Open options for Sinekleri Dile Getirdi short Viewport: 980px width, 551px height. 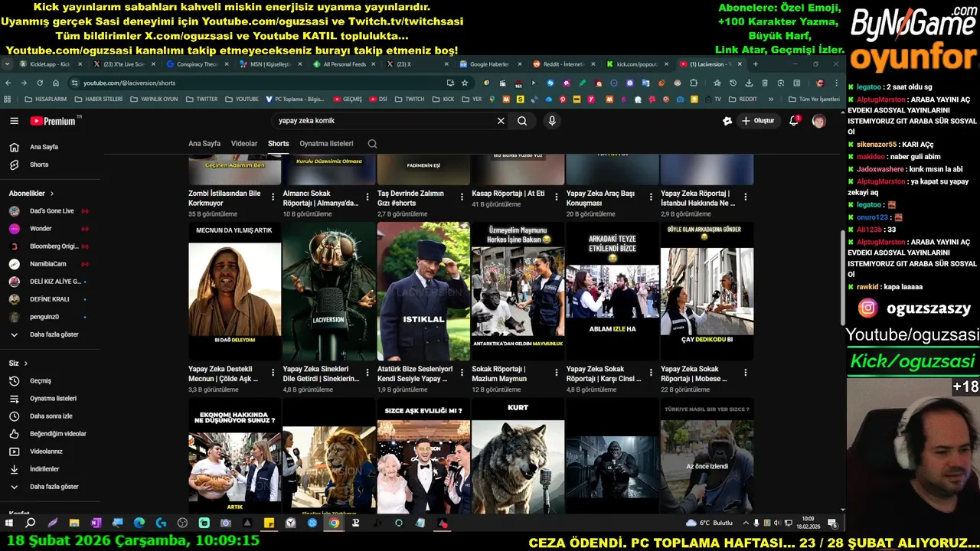367,372
